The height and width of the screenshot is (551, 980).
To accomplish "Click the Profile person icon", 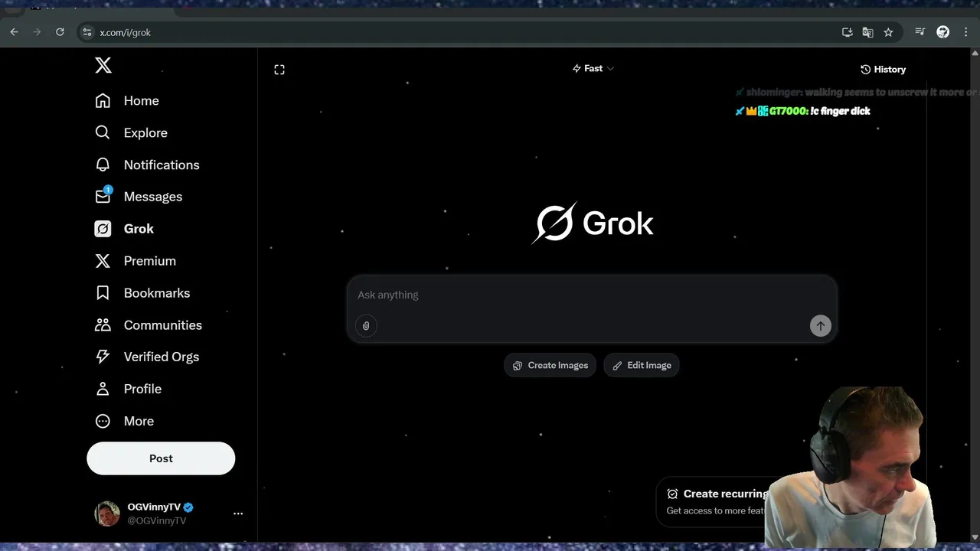I will [x=103, y=389].
